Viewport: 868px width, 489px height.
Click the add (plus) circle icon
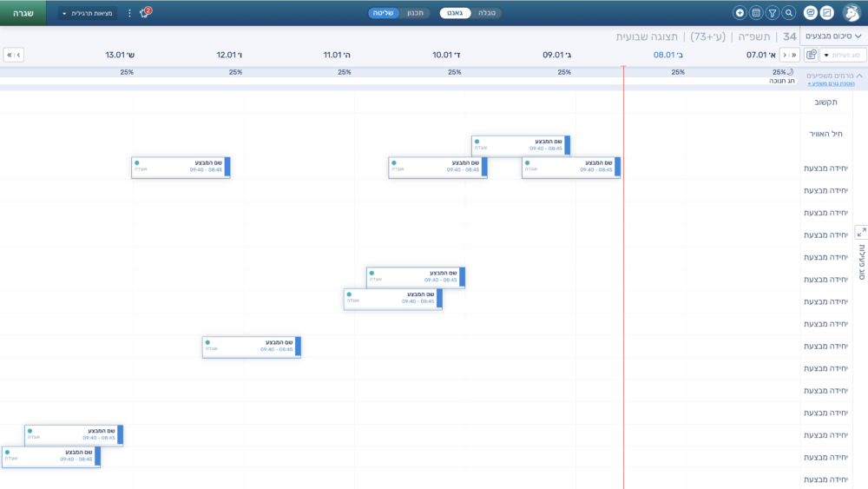tap(740, 13)
